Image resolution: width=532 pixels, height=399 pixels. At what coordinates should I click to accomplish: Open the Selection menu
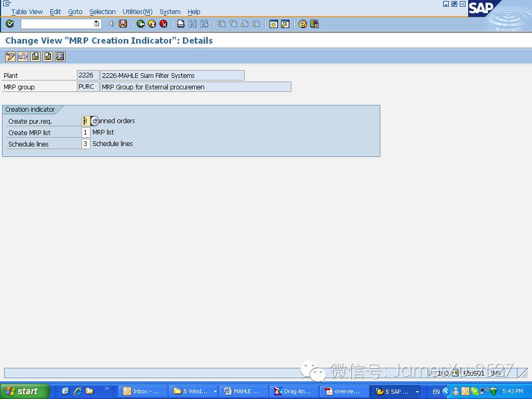tap(102, 12)
